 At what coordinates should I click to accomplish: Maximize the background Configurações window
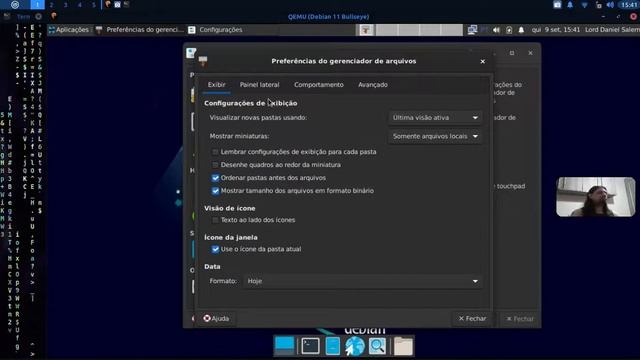[x=512, y=53]
